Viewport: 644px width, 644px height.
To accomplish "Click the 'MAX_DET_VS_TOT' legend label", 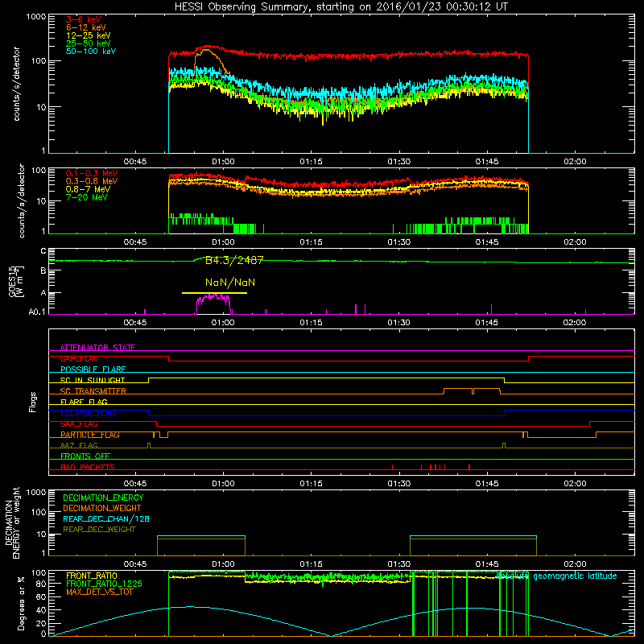I will (100, 592).
